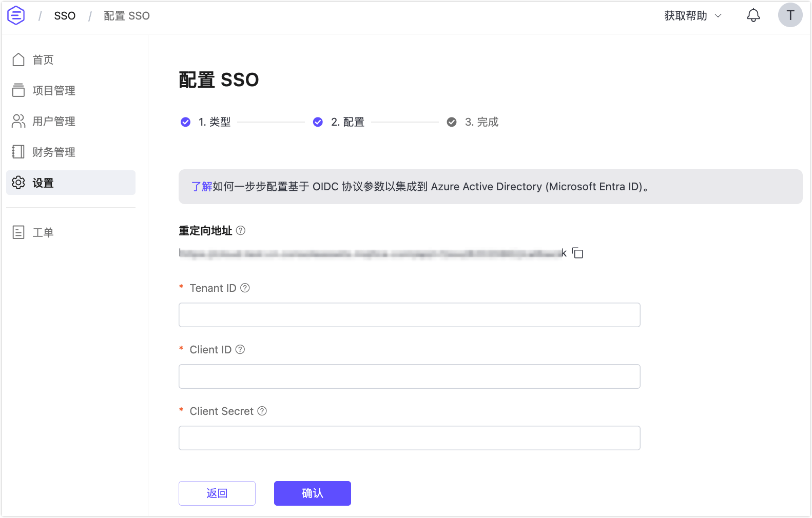812x518 pixels.
Task: Open 项目管理 in the sidebar
Action: pyautogui.click(x=71, y=90)
